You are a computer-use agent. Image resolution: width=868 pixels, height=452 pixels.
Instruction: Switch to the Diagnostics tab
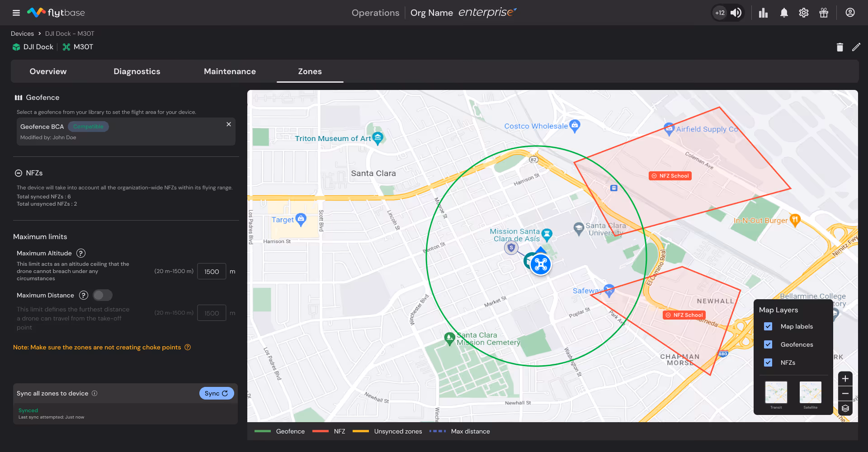[137, 71]
